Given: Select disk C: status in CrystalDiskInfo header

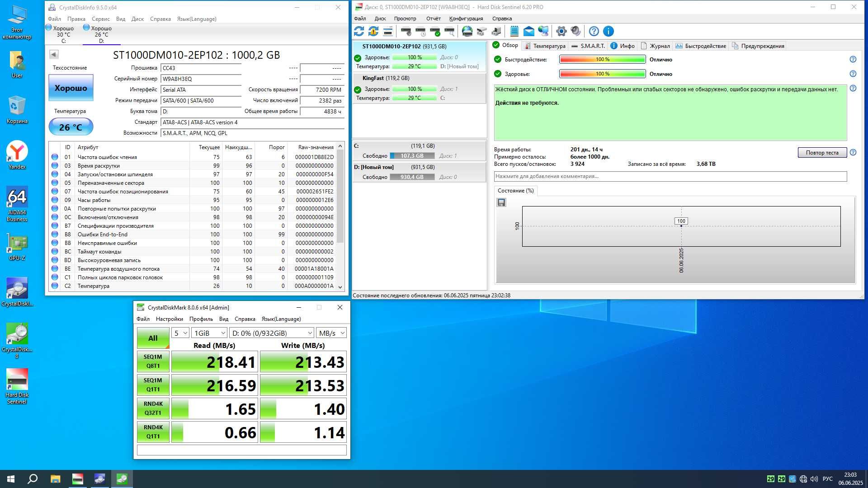Looking at the screenshot, I should click(60, 34).
